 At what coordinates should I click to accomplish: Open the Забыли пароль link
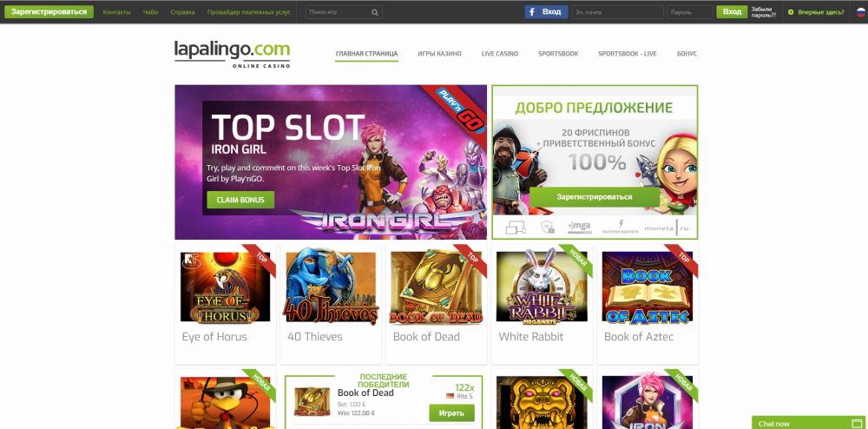[x=763, y=12]
